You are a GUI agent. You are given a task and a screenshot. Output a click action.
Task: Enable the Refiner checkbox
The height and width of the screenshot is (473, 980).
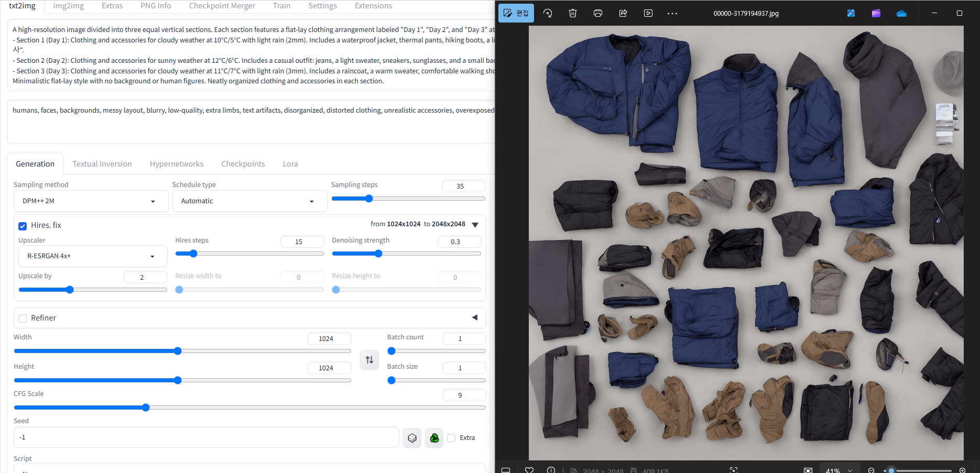click(23, 318)
